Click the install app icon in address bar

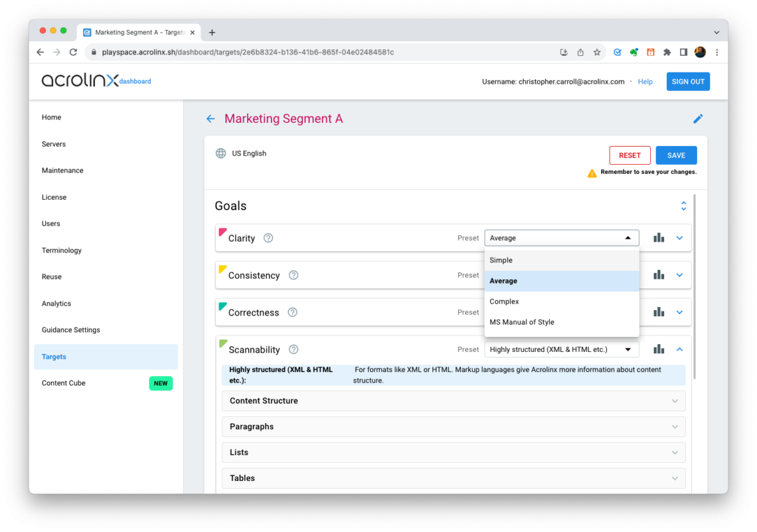click(x=564, y=52)
